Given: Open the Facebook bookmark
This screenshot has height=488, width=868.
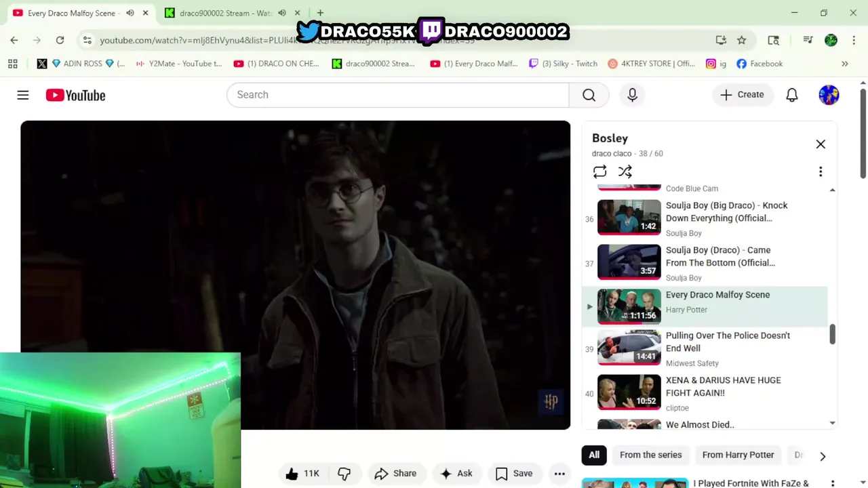Looking at the screenshot, I should point(759,64).
